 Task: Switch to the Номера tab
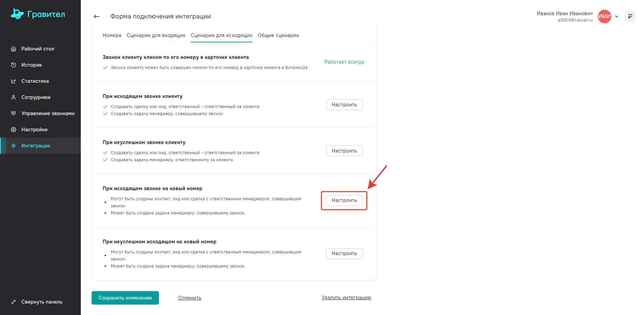pos(112,35)
